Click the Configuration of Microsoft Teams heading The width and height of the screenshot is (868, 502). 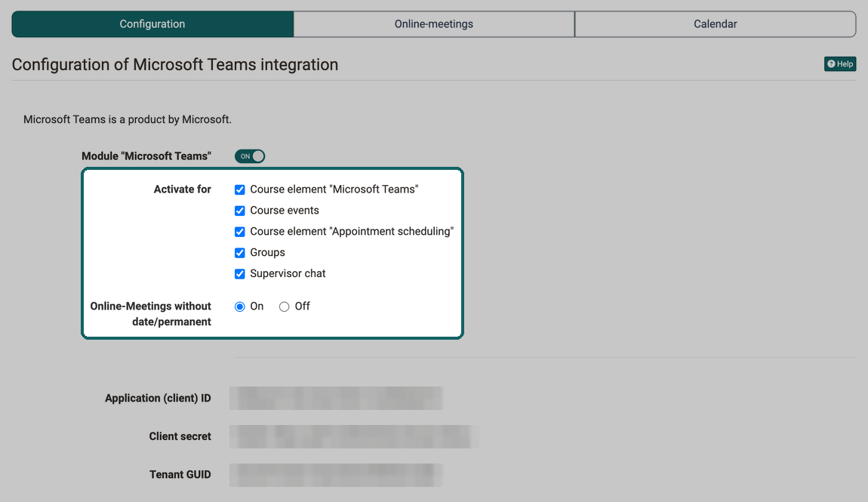coord(175,65)
